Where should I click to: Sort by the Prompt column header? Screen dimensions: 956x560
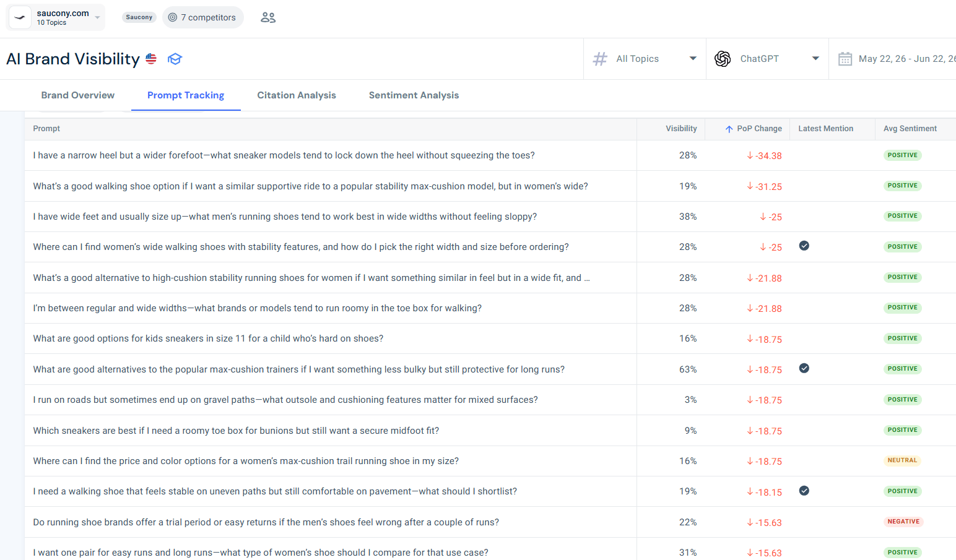coord(46,129)
